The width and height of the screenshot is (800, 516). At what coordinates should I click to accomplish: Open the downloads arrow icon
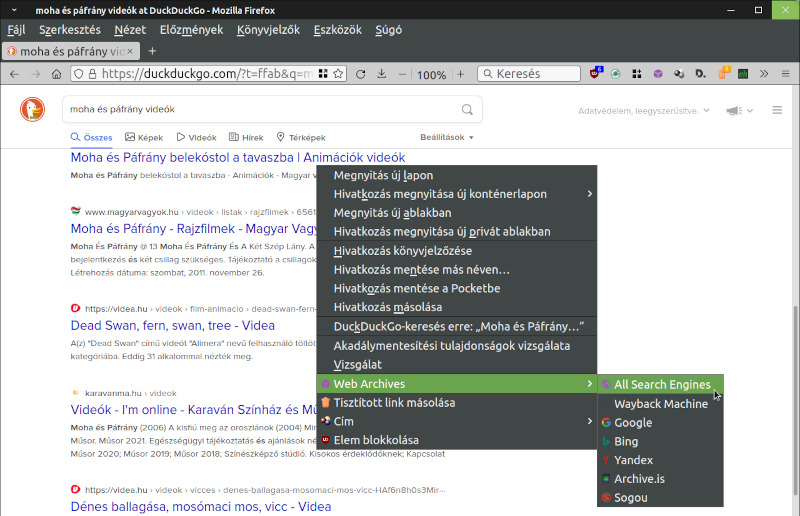point(382,74)
